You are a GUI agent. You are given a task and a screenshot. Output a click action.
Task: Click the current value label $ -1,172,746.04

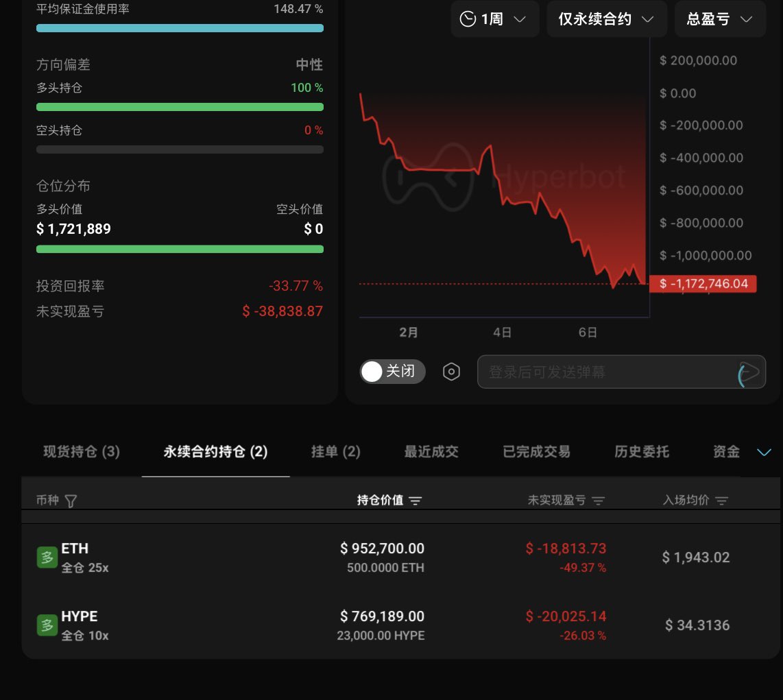(703, 284)
